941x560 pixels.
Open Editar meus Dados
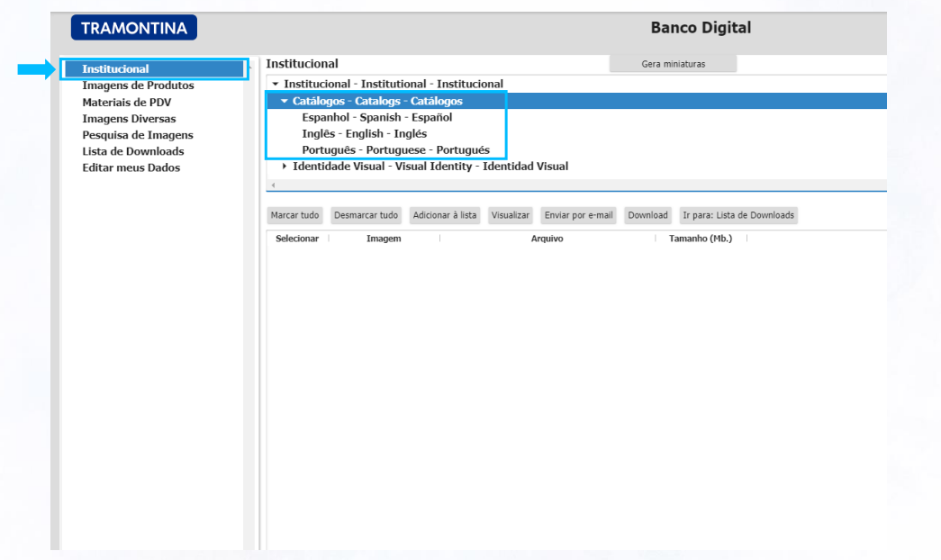(131, 167)
